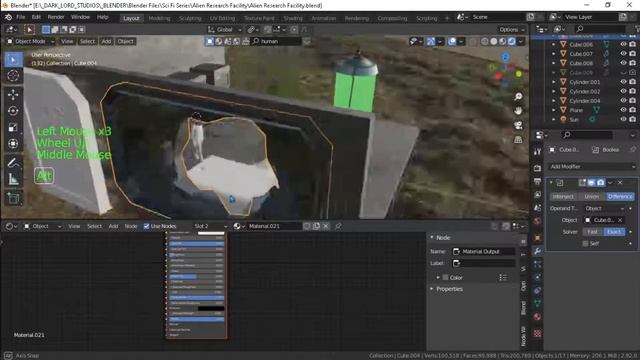Choose the Exact solver
This screenshot has width=640, height=360.
point(614,232)
